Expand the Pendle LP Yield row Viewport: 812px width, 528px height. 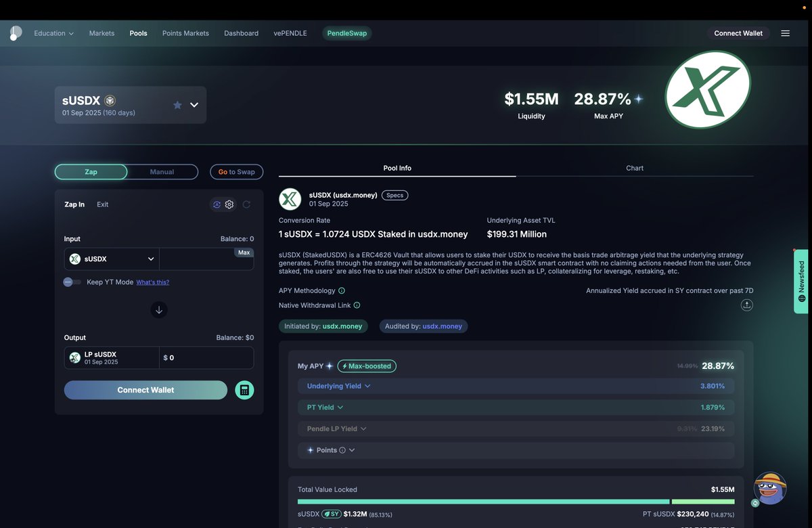click(x=516, y=428)
